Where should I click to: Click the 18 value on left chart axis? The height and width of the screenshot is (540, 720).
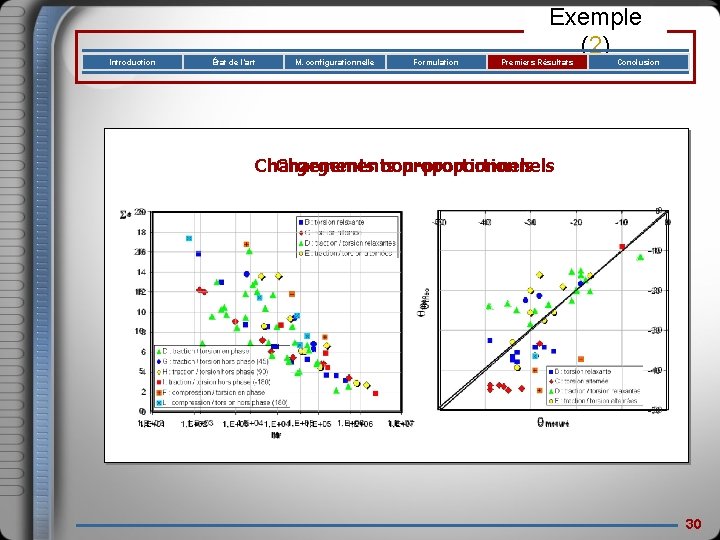141,232
